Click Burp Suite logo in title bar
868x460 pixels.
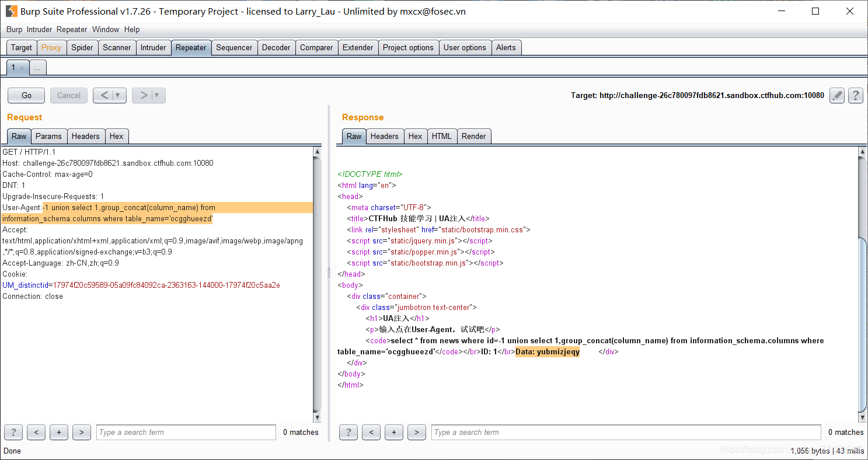coord(11,11)
